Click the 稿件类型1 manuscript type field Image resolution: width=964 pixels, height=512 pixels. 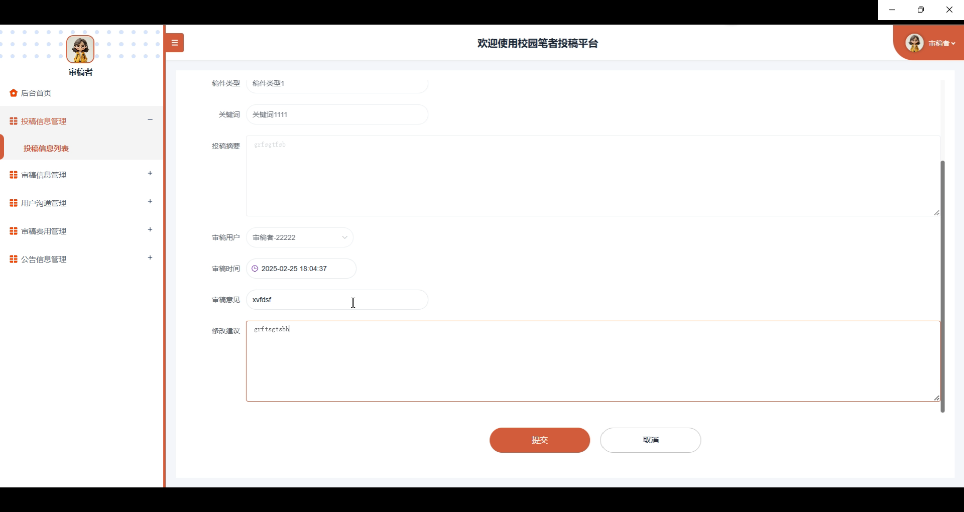point(337,84)
